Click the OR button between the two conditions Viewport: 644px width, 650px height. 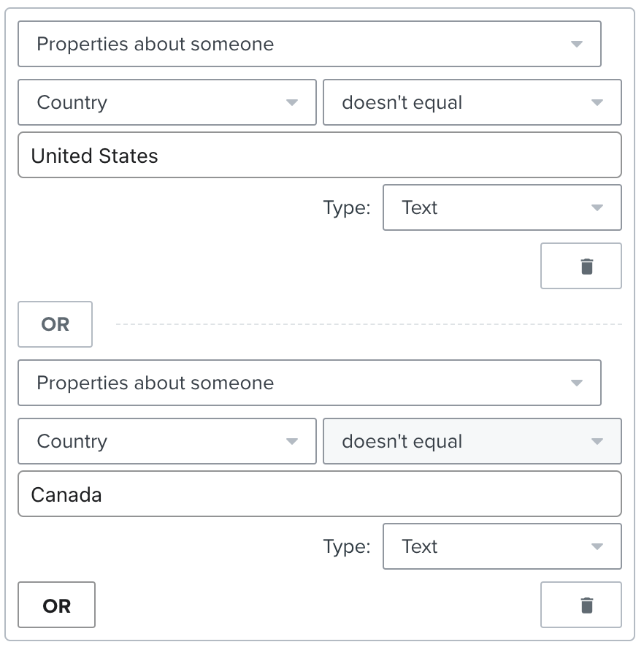[55, 324]
